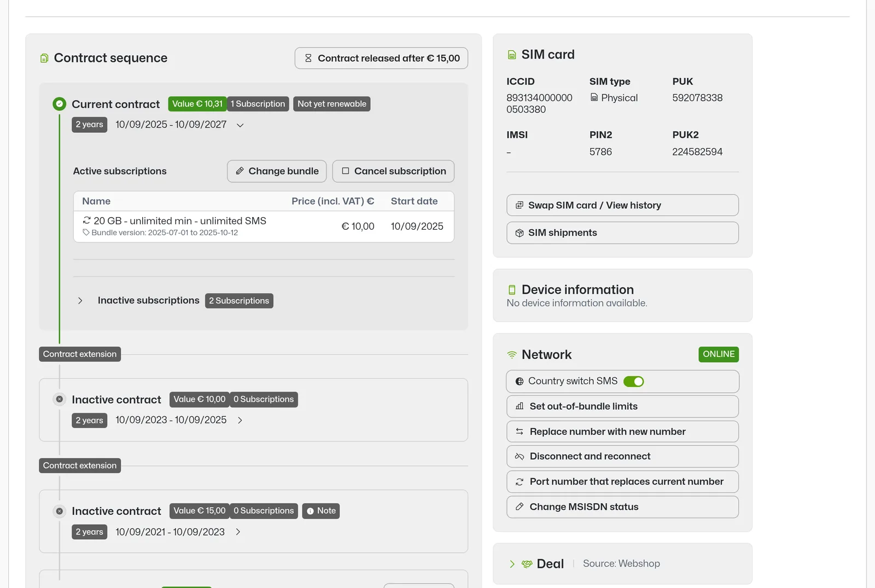Expand the Inactive subscriptions section
This screenshot has width=875, height=588.
point(80,301)
